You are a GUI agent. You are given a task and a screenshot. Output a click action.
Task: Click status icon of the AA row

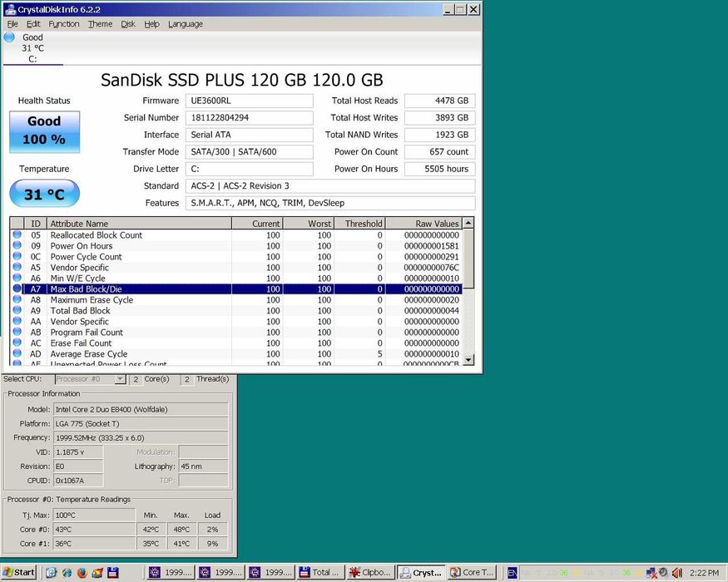(17, 321)
